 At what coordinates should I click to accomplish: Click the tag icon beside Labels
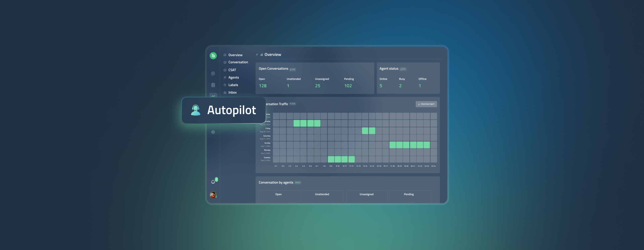pos(225,85)
